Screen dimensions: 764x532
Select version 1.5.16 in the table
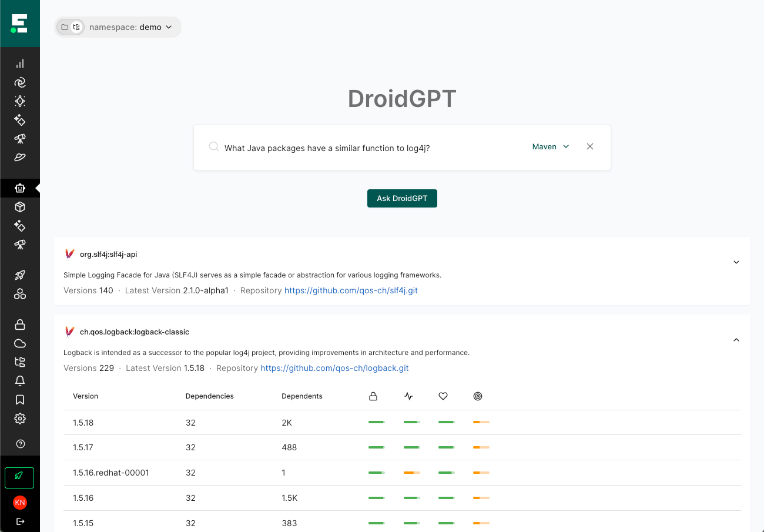(x=83, y=498)
